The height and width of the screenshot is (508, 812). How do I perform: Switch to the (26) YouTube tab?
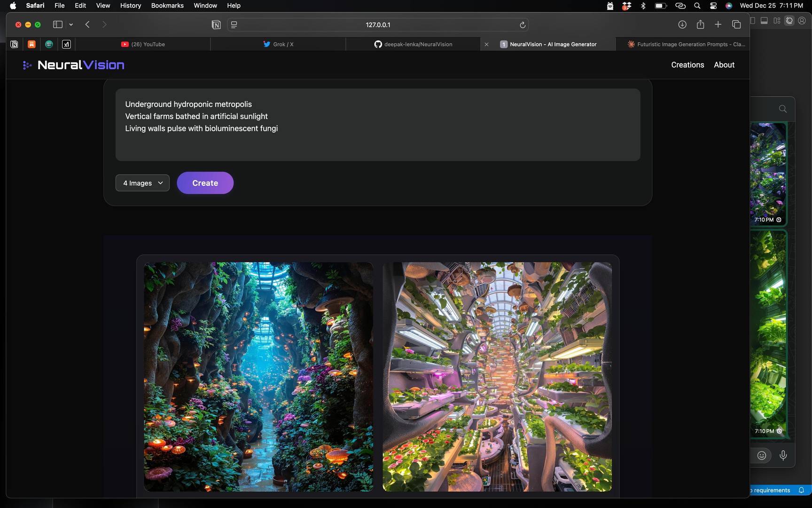[143, 44]
